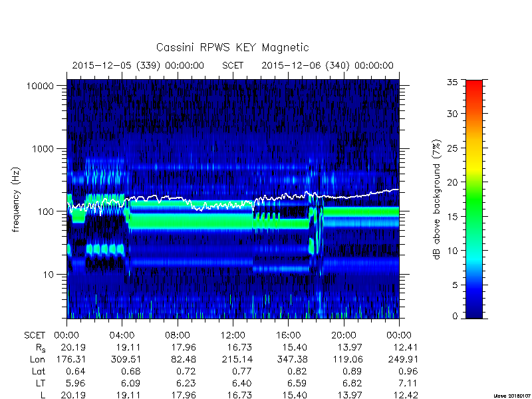Click the "Rs" row label
The image size is (532, 399).
click(x=40, y=348)
